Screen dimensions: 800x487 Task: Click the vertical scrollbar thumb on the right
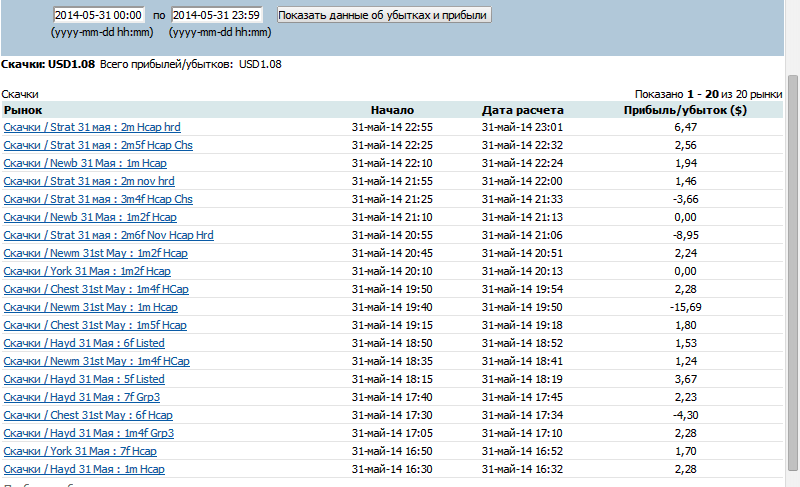(x=792, y=273)
